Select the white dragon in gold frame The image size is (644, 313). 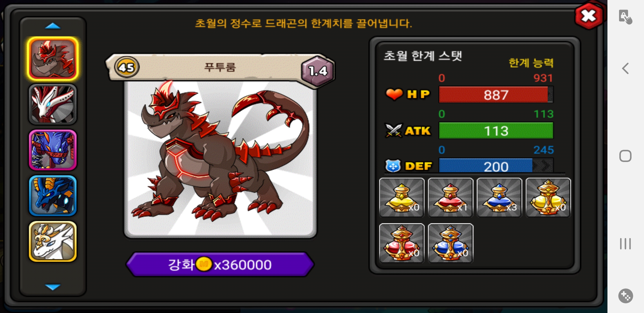tap(53, 241)
